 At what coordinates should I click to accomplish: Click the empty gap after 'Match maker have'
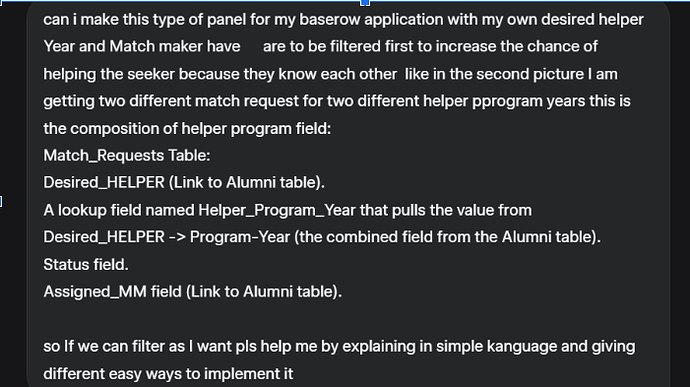(252, 46)
